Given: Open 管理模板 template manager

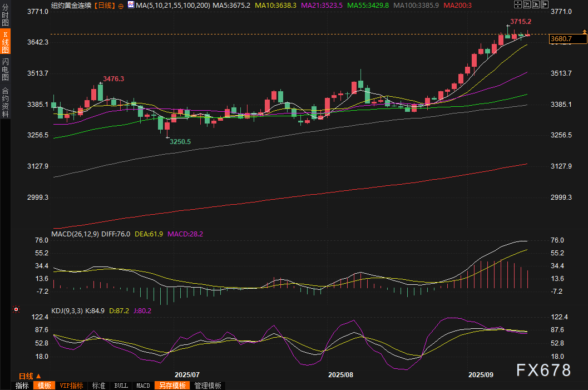Looking at the screenshot, I should 207,386.
